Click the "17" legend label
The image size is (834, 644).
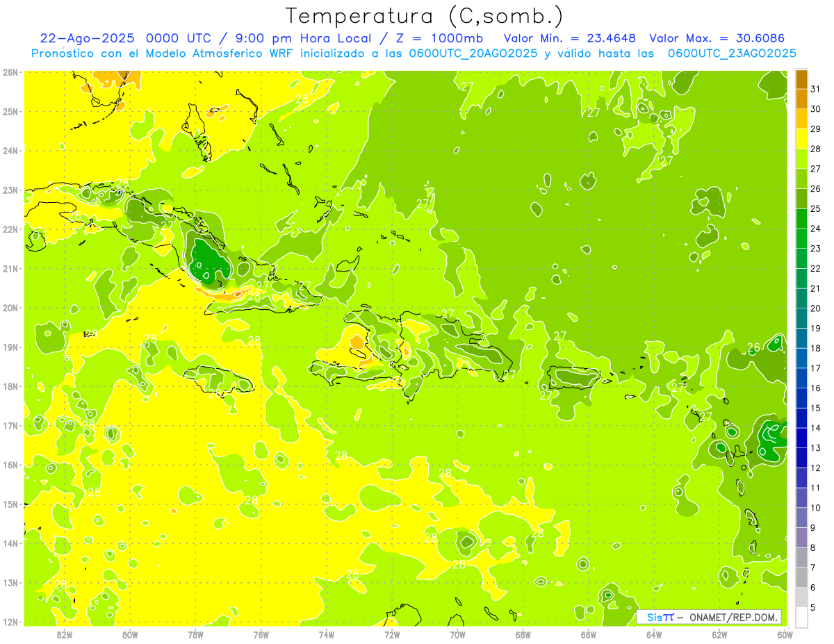pos(816,368)
